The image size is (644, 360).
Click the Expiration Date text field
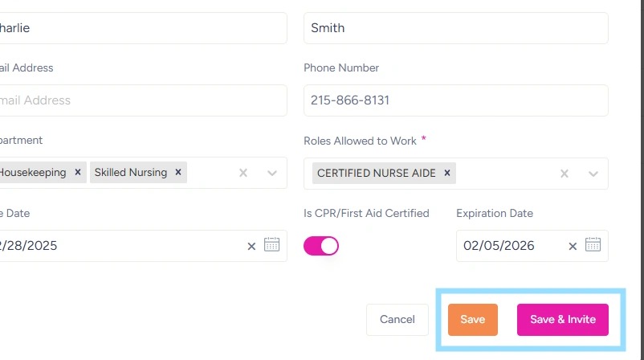[510, 246]
